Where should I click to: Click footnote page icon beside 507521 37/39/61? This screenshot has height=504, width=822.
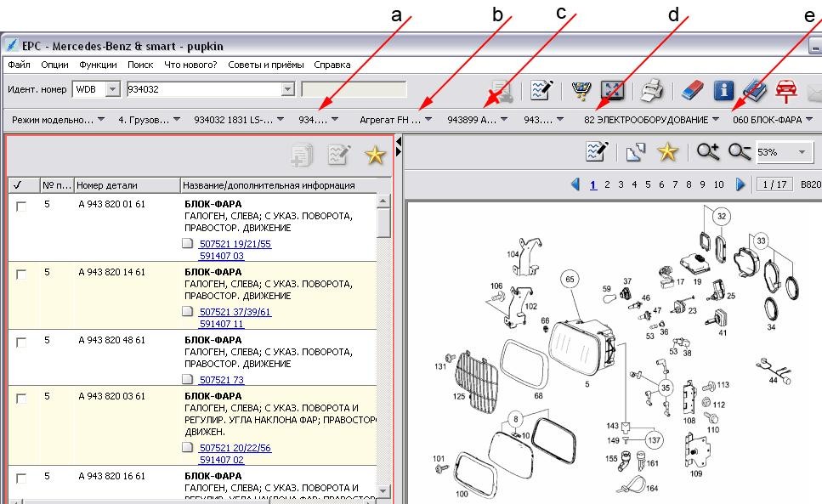coord(187,311)
